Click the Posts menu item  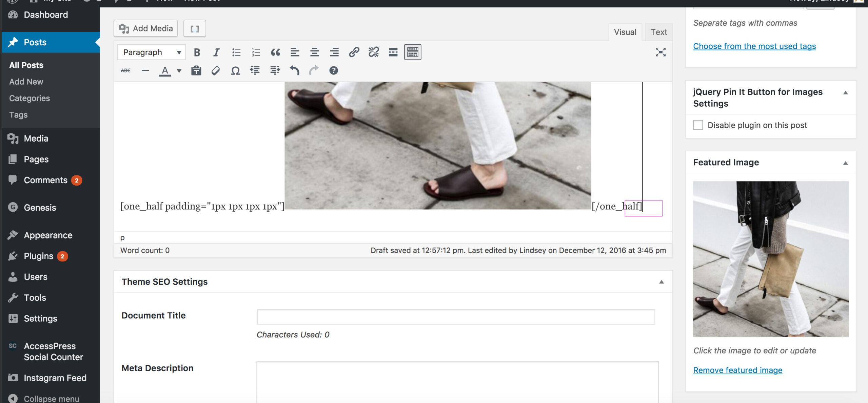point(51,42)
